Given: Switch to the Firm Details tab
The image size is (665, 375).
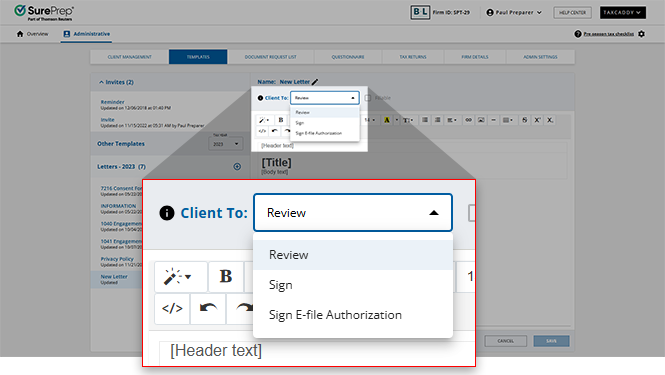Looking at the screenshot, I should 475,57.
